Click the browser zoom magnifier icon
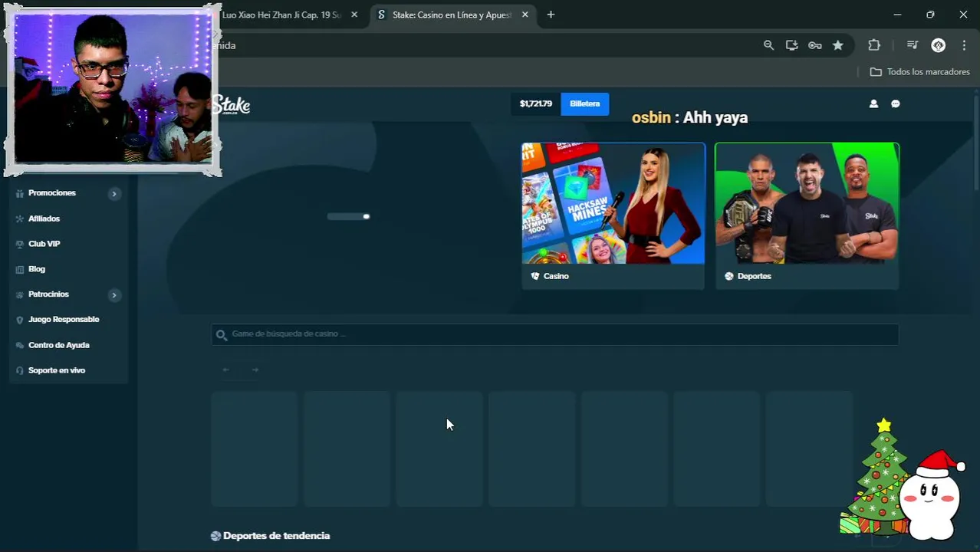 (x=768, y=45)
